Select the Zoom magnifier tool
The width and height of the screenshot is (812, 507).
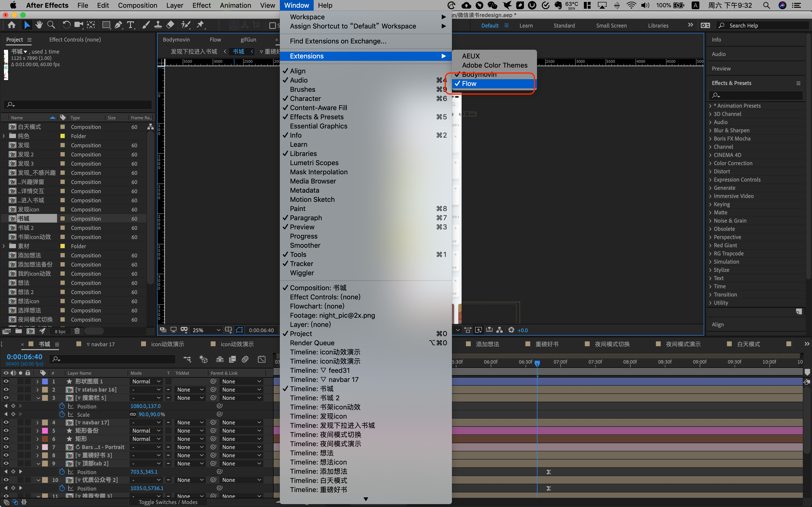tap(51, 25)
